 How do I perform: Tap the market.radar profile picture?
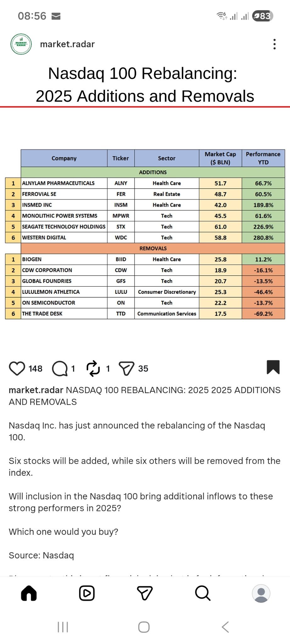[x=21, y=44]
